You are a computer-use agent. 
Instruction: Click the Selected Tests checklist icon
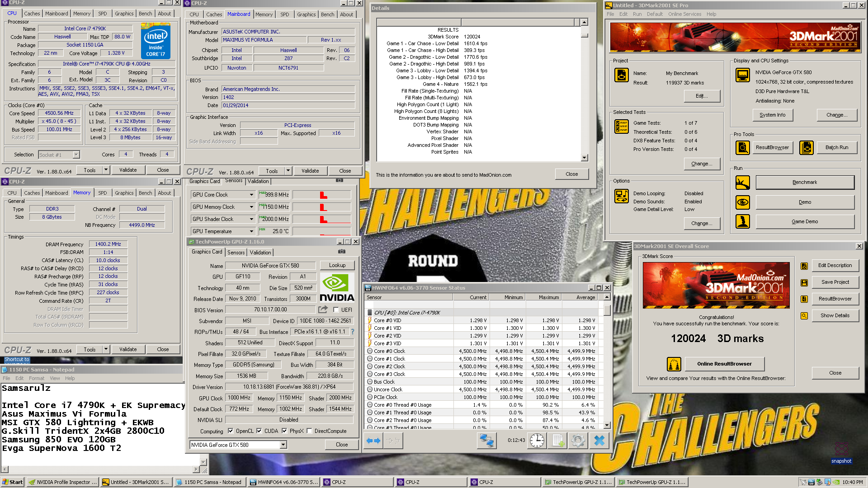(622, 127)
